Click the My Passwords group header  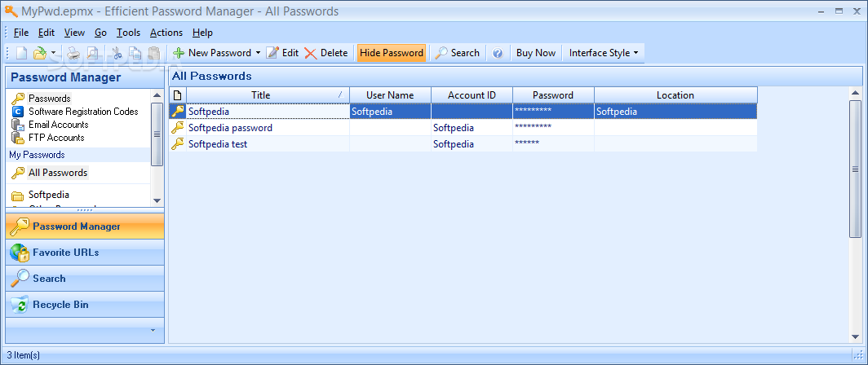coord(78,155)
